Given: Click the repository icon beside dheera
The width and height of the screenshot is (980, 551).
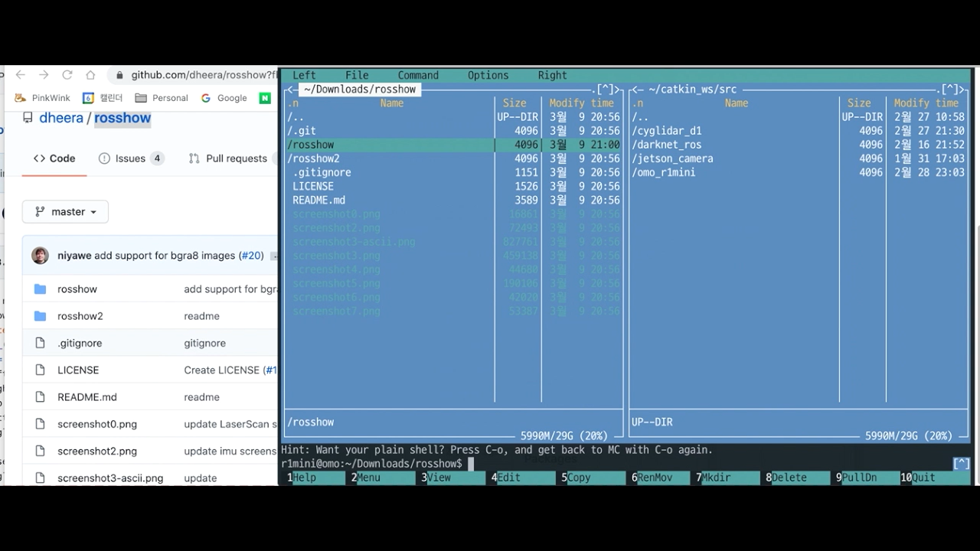Looking at the screenshot, I should tap(28, 118).
